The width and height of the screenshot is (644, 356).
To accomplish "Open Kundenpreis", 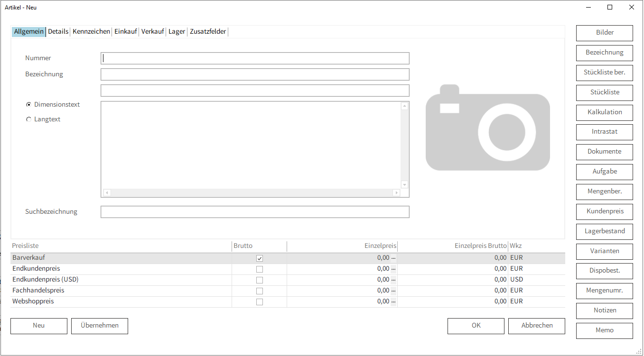I will click(605, 211).
